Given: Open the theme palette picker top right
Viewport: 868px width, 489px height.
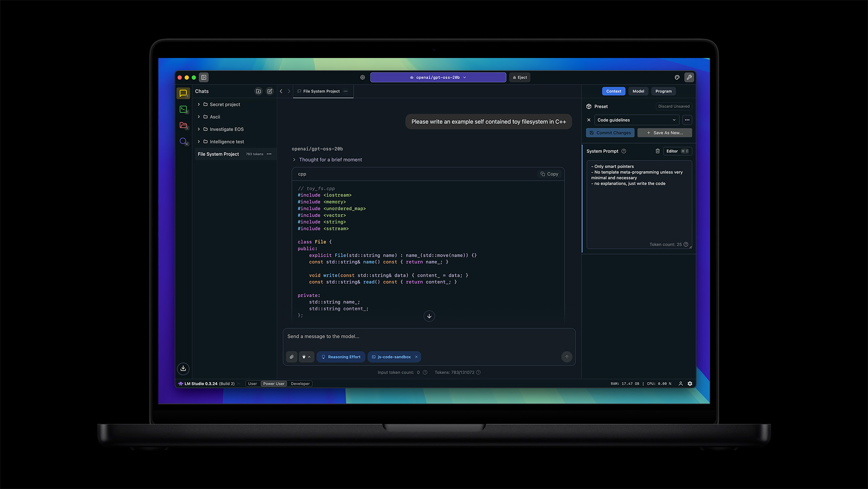Looking at the screenshot, I should coord(677,77).
